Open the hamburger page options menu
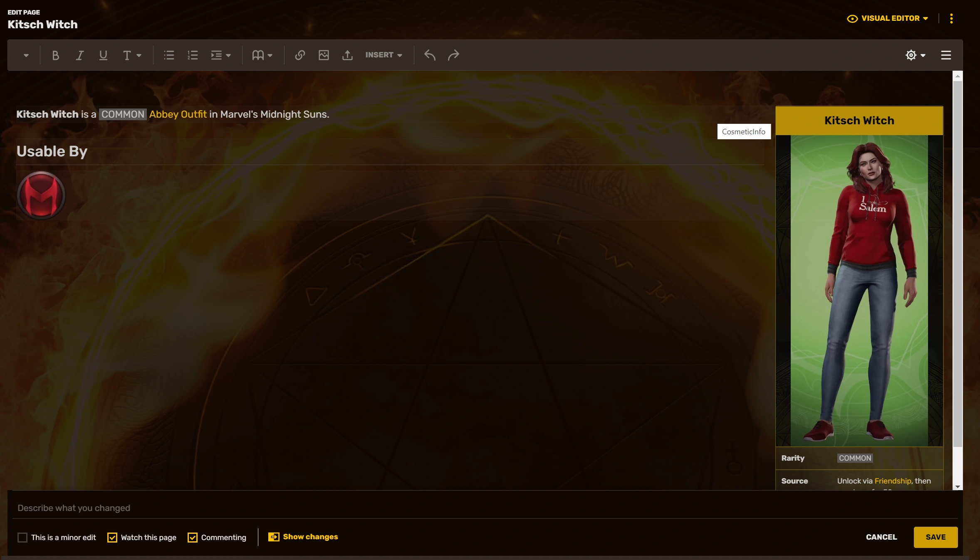 point(946,55)
